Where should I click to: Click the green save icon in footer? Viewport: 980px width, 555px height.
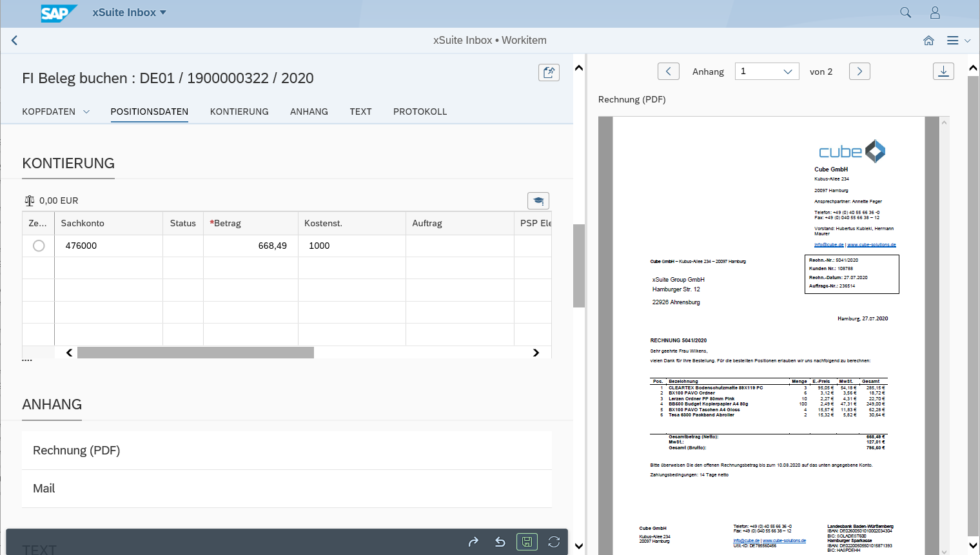[527, 542]
